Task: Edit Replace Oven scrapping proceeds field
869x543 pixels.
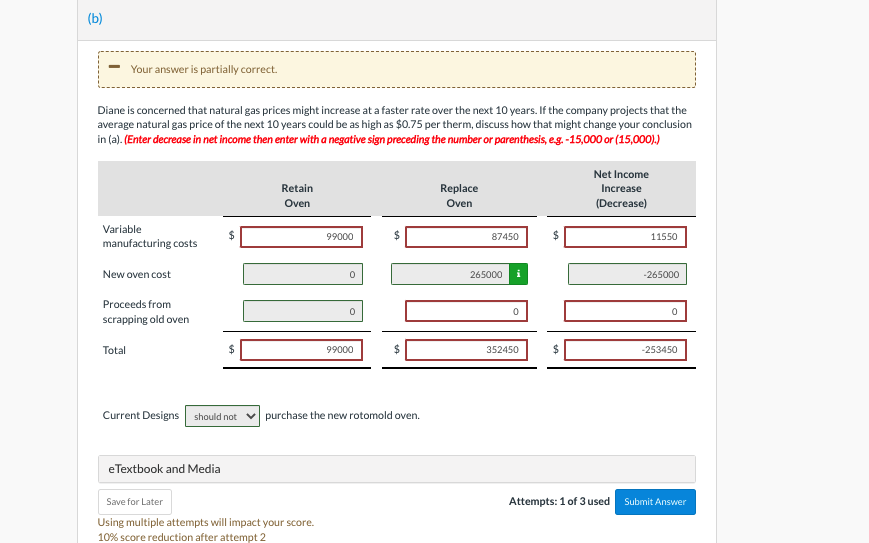Action: pyautogui.click(x=466, y=311)
